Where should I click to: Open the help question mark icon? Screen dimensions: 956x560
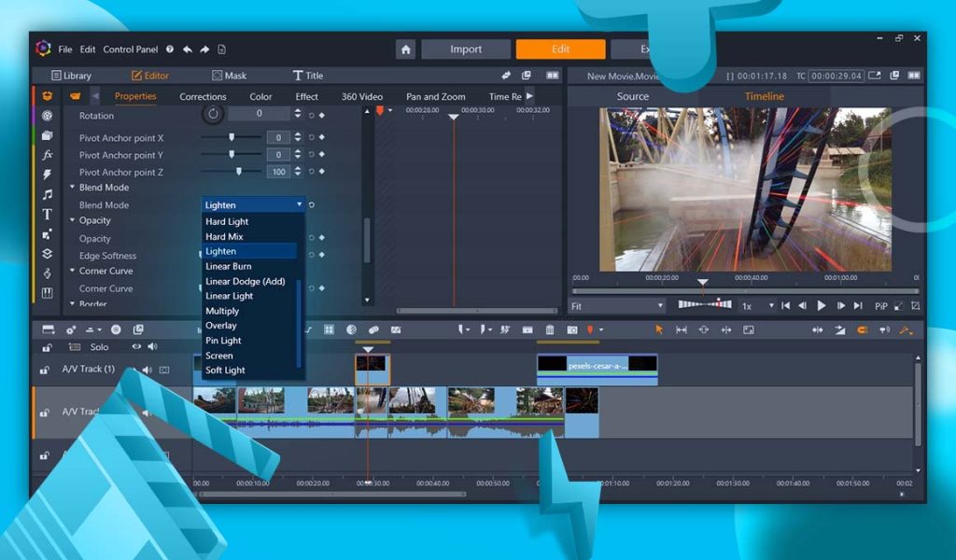[170, 49]
